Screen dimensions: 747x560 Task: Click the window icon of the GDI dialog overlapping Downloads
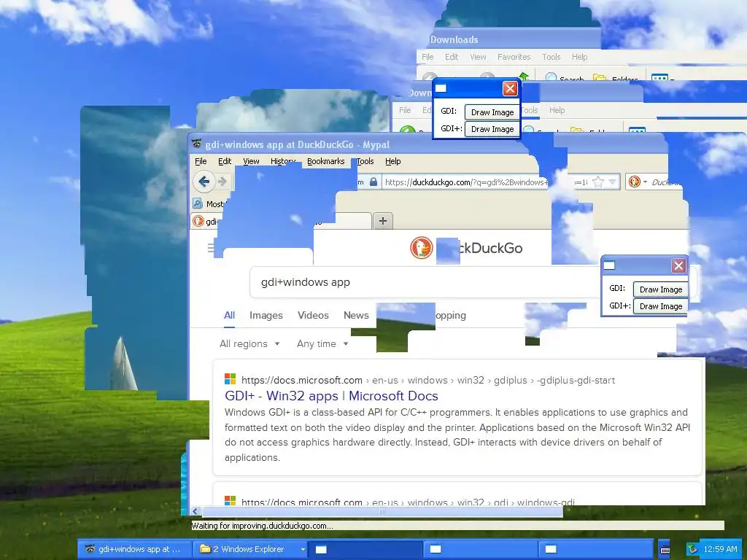pyautogui.click(x=441, y=88)
